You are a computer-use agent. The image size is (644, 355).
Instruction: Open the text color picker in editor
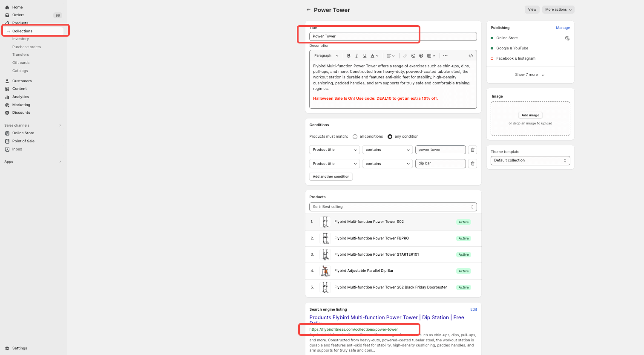374,56
